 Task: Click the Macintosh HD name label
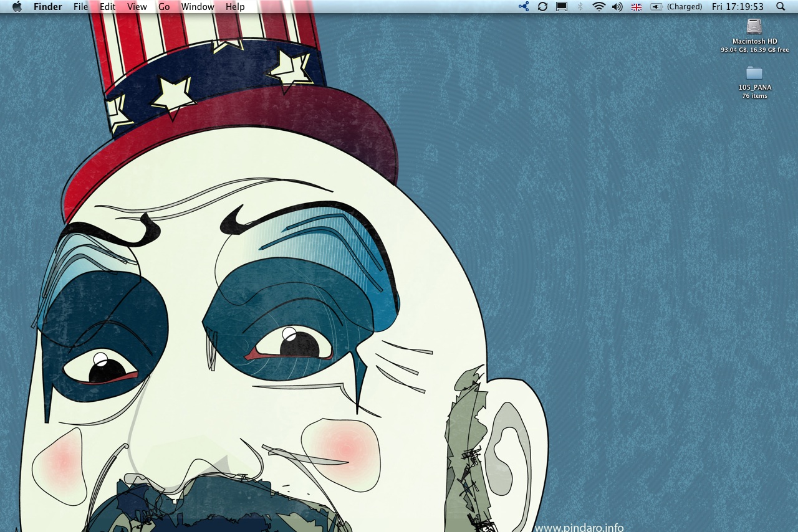(754, 41)
